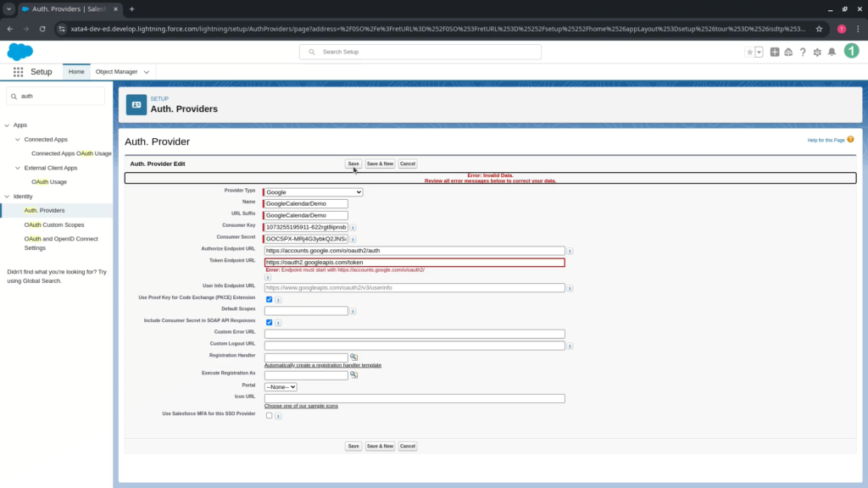Bookmark this page with the star icon
868x488 pixels.
820,29
